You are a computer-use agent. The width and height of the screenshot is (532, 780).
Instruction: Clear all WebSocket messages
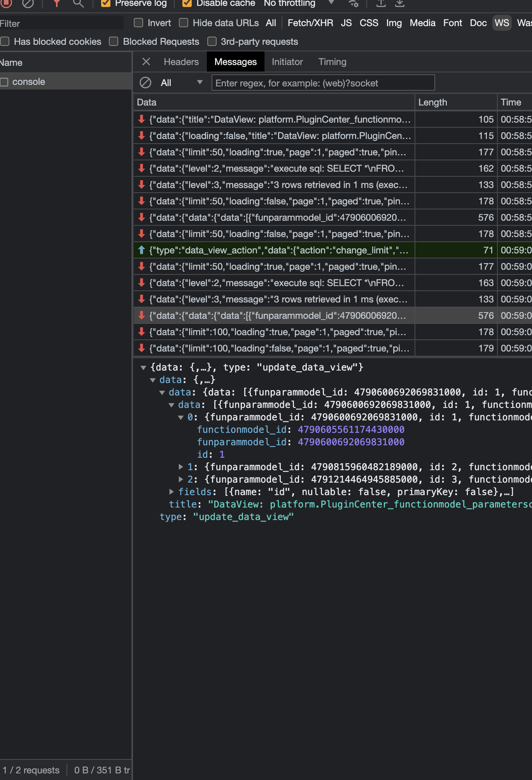(x=145, y=83)
